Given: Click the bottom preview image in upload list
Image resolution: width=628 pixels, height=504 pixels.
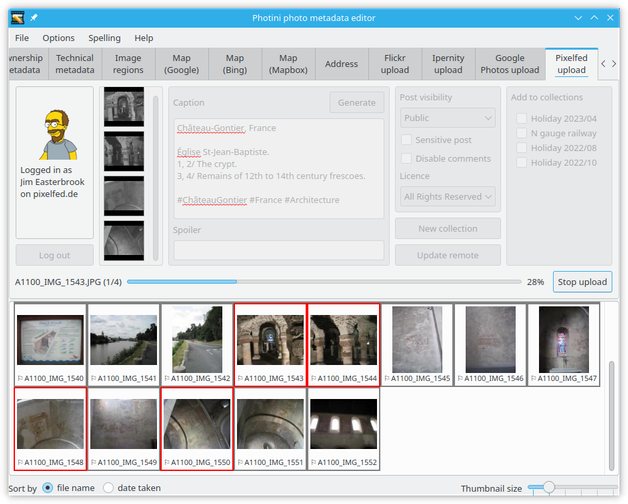Looking at the screenshot, I should pyautogui.click(x=124, y=241).
